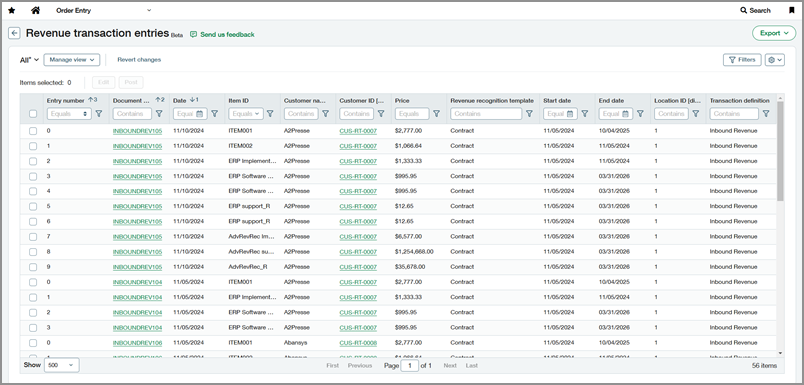The width and height of the screenshot is (804, 385).
Task: Toggle the select-all rows checkbox
Action: point(33,114)
